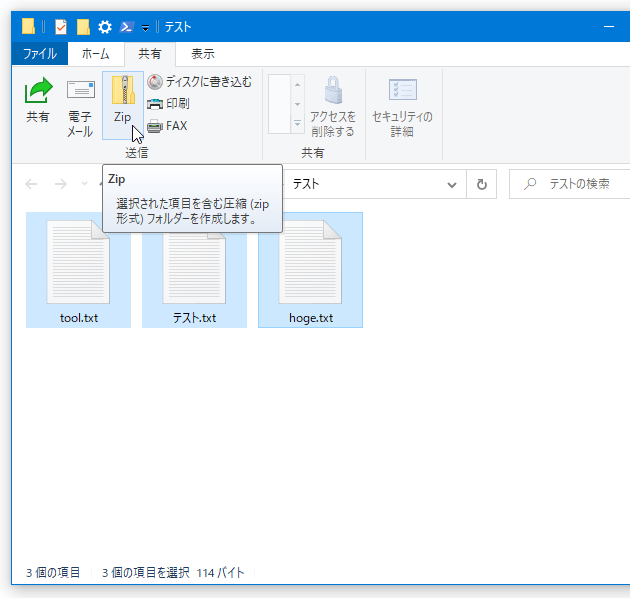Screen dimensions: 630x598
Task: Click the PowerShell icon in title bar
Action: pos(127,27)
